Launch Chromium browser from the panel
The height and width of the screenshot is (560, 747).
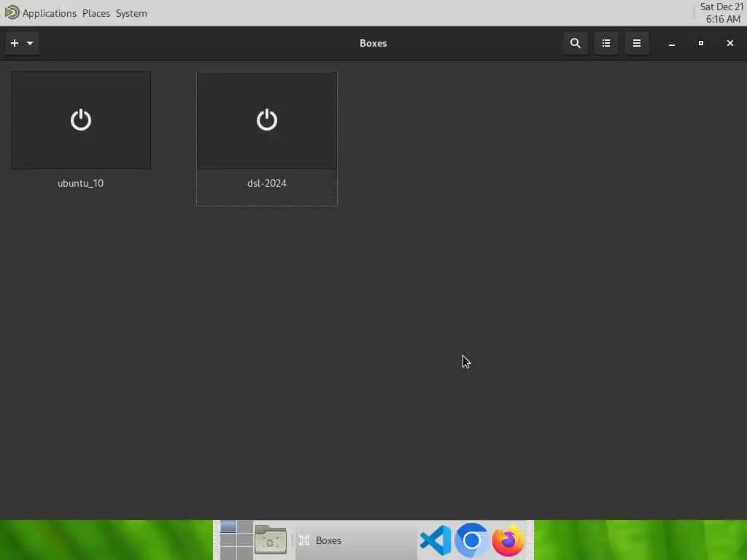coord(472,540)
